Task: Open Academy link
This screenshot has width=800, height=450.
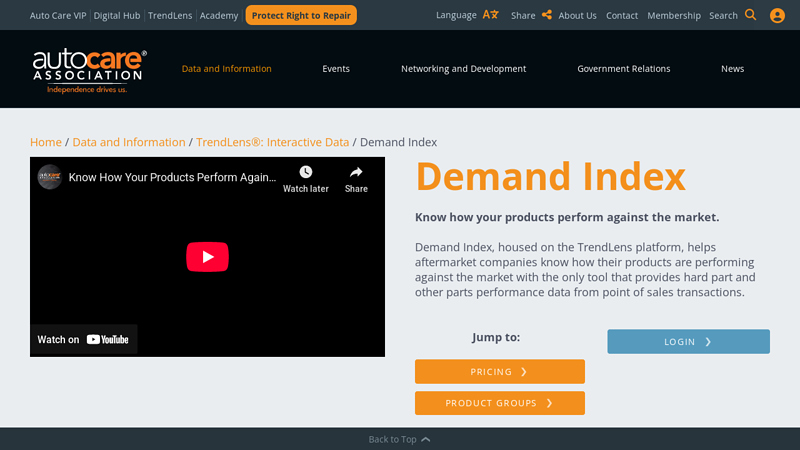Action: pos(219,15)
